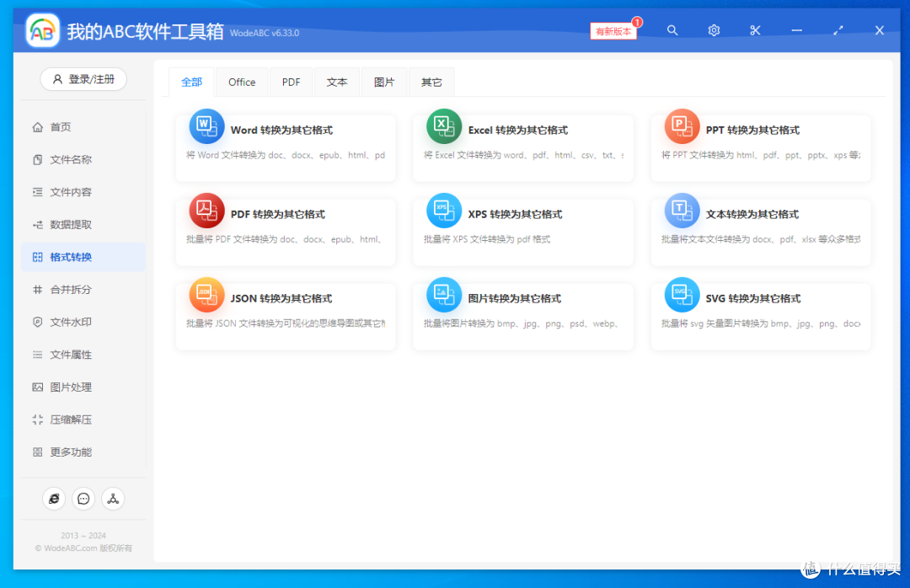910x588 pixels.
Task: Open XPS 转换为其它格式 title
Action: 515,214
